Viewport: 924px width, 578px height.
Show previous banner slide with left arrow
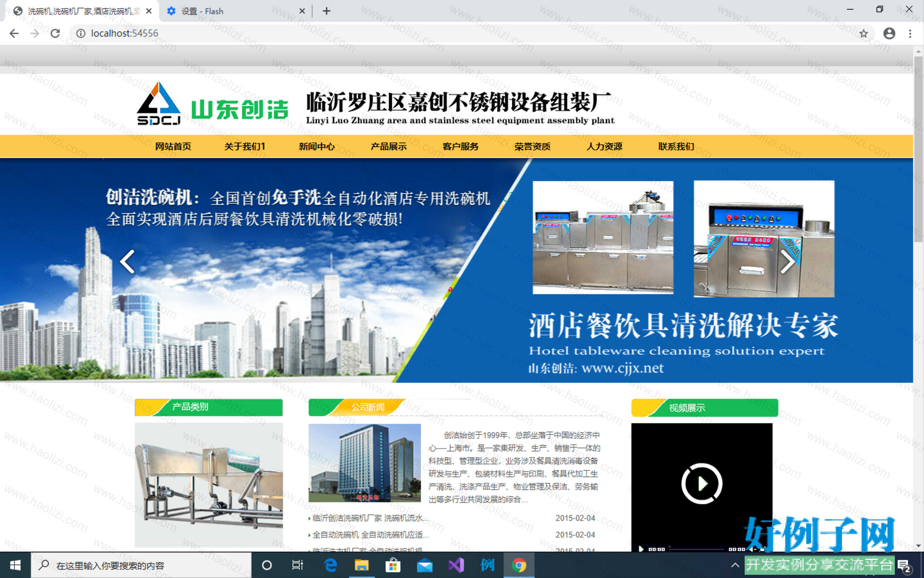[x=127, y=262]
